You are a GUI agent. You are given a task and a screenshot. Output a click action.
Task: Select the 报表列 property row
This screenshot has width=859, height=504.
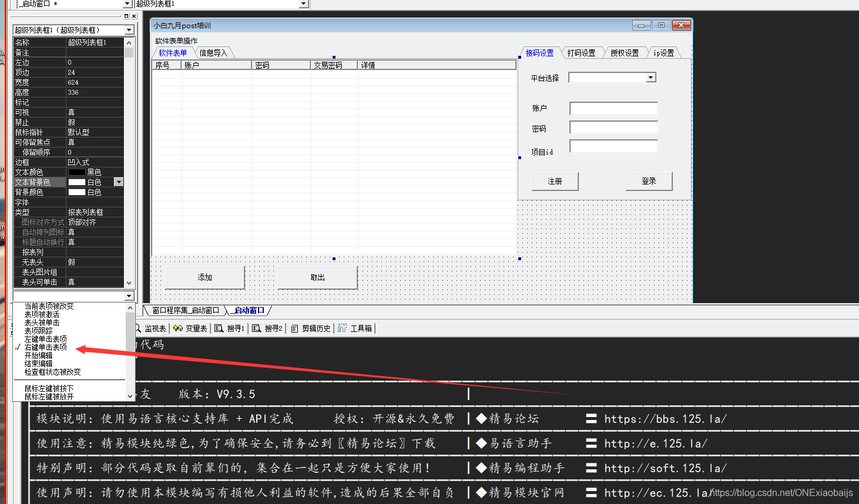pos(69,252)
